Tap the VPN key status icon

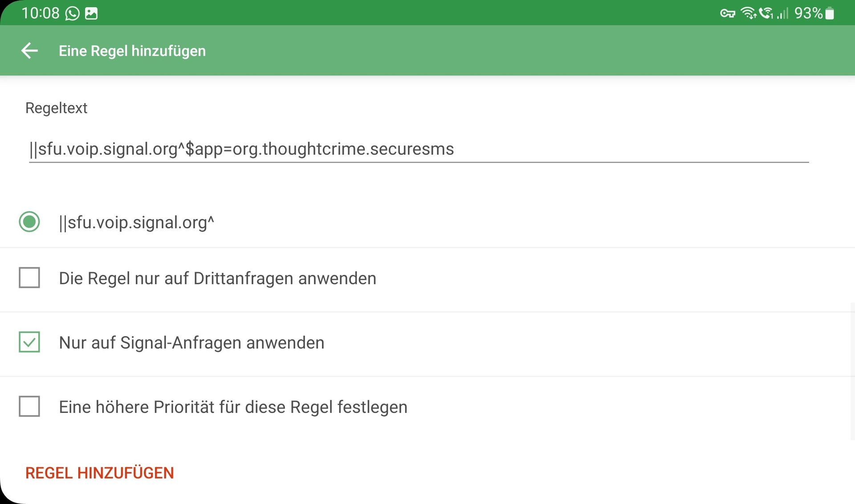(x=727, y=13)
